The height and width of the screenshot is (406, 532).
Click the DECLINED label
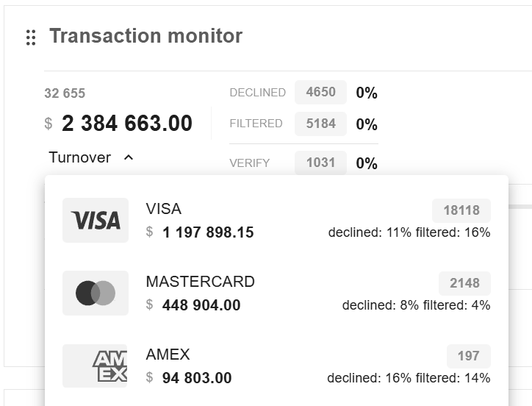pos(257,93)
